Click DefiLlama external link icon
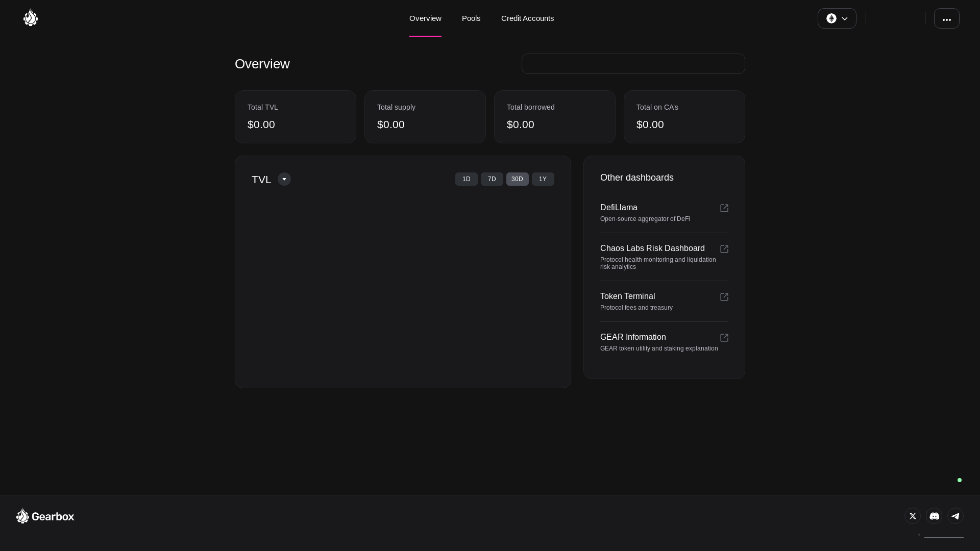The width and height of the screenshot is (980, 551). (x=724, y=208)
